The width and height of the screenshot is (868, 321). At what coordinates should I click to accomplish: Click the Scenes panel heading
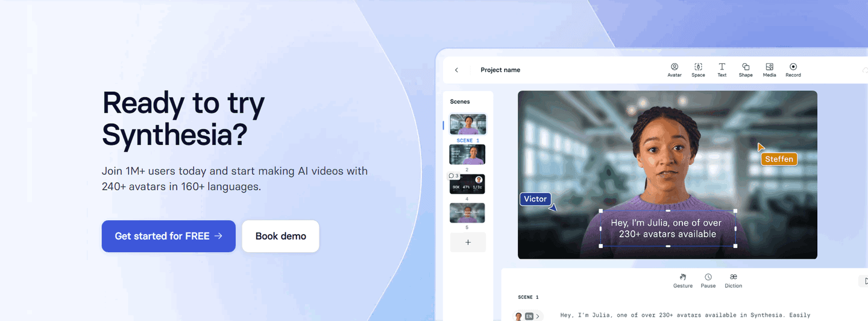tap(460, 101)
